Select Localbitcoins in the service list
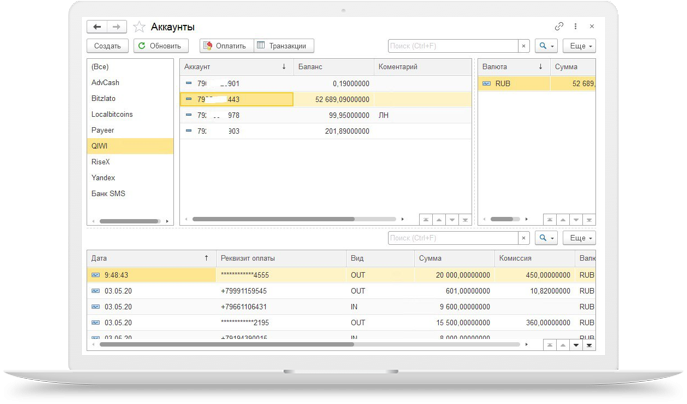Screen dimensions: 687x404 [x=130, y=114]
